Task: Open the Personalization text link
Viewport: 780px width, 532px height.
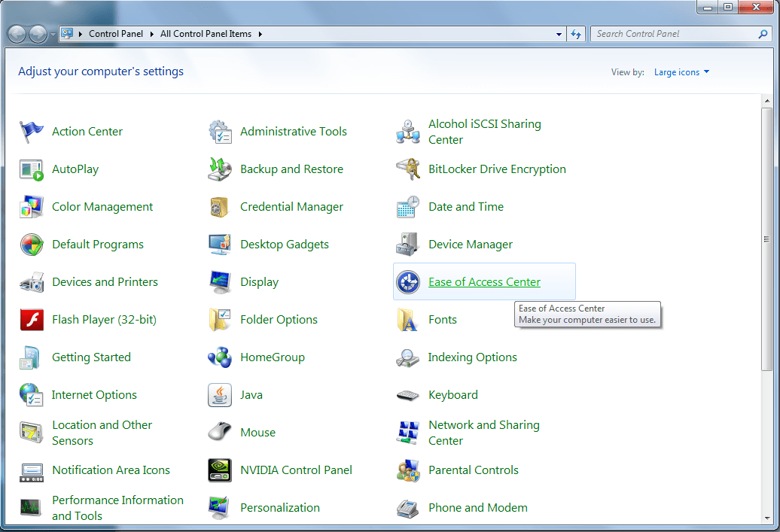Action: (x=280, y=508)
